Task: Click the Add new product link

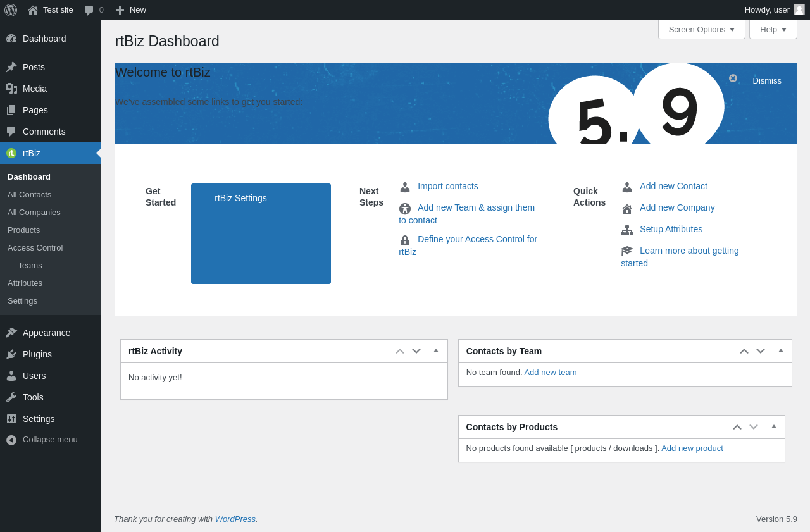Action: point(692,448)
